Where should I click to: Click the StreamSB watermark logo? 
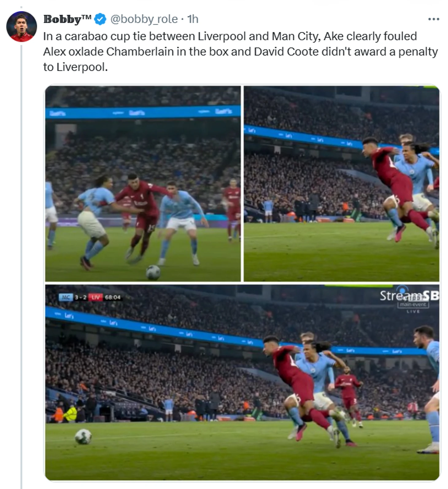coord(409,295)
